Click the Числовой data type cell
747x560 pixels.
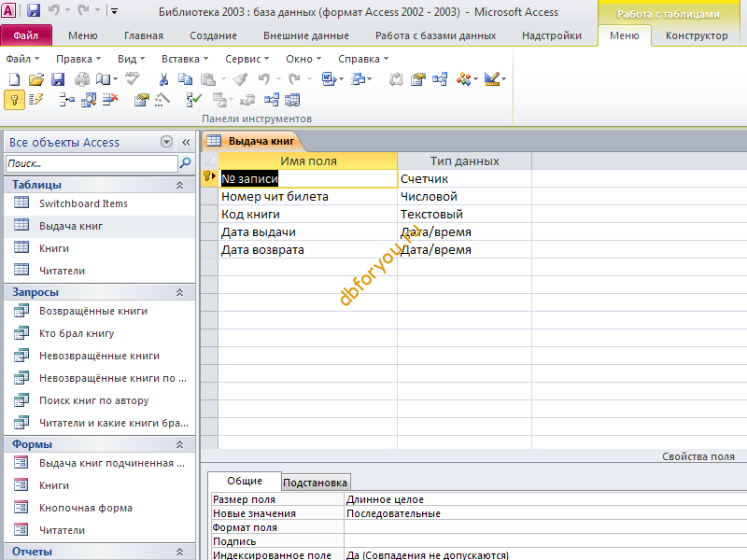pos(464,196)
